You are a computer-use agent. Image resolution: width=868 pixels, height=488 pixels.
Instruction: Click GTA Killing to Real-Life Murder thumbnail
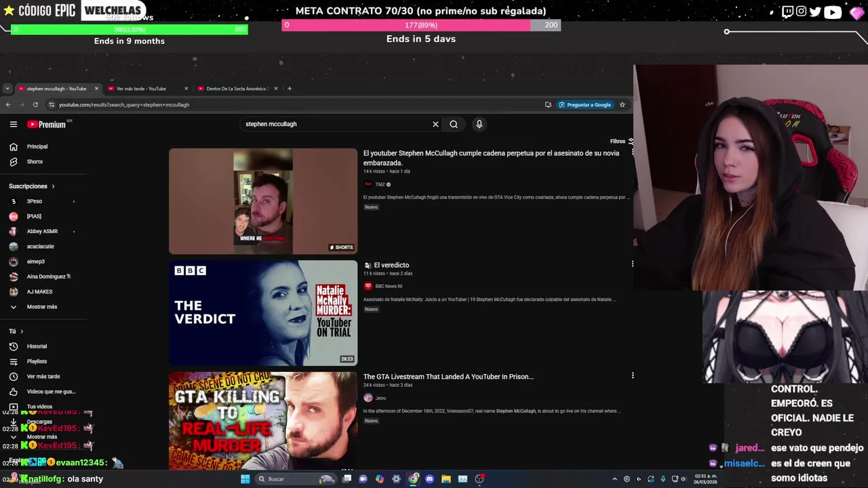tap(263, 420)
